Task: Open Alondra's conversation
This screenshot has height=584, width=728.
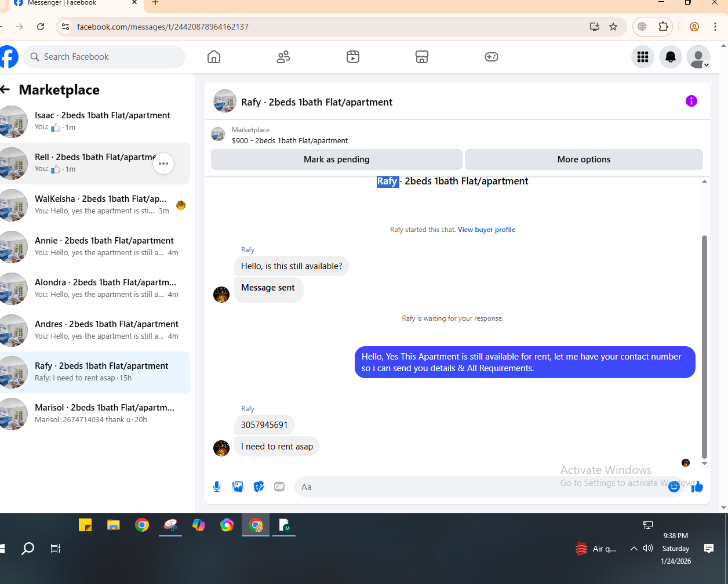Action: coord(95,288)
